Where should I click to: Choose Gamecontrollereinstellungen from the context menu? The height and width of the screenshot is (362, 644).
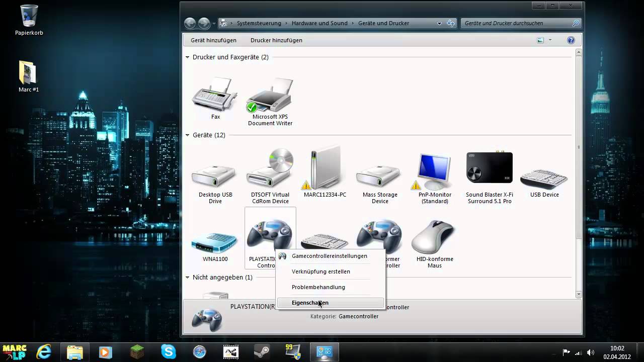330,256
